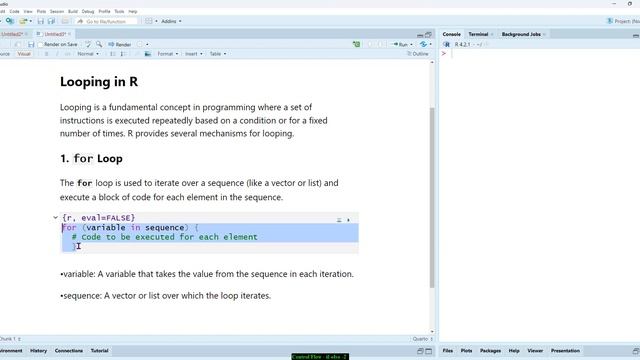Open the Addins dropdown
Screen dimensions: 640x360
pyautogui.click(x=171, y=21)
